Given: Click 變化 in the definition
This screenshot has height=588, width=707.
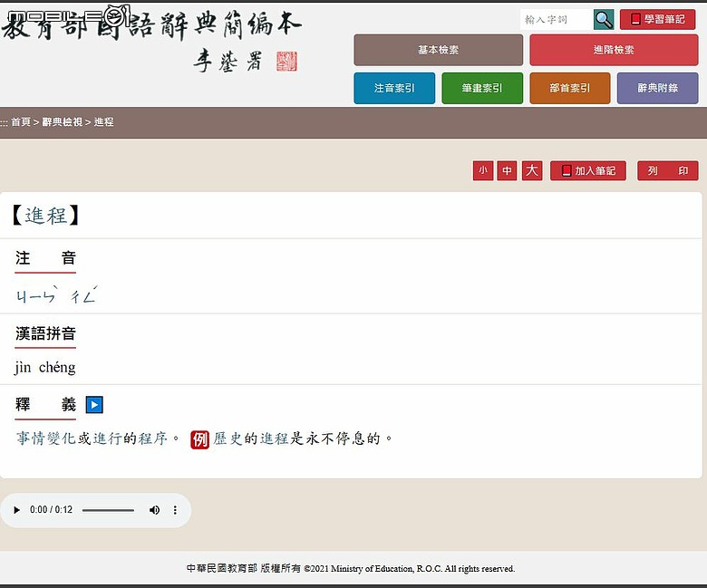Looking at the screenshot, I should tap(62, 439).
